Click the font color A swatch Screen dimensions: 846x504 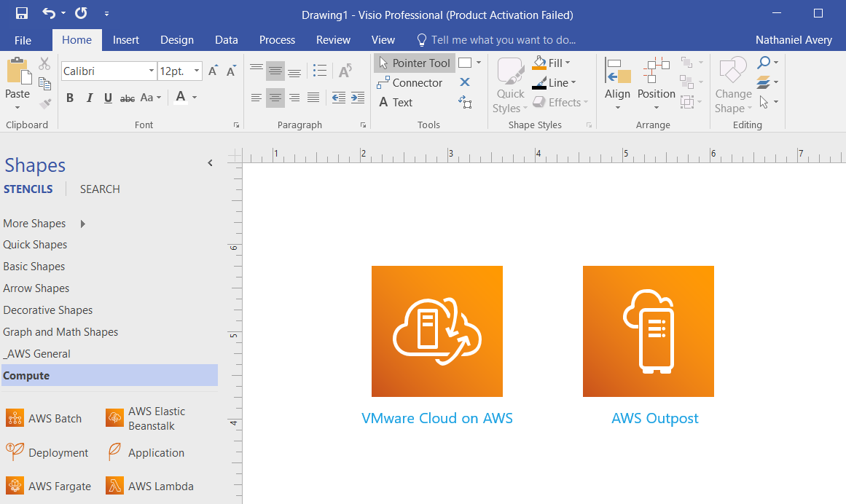(181, 97)
